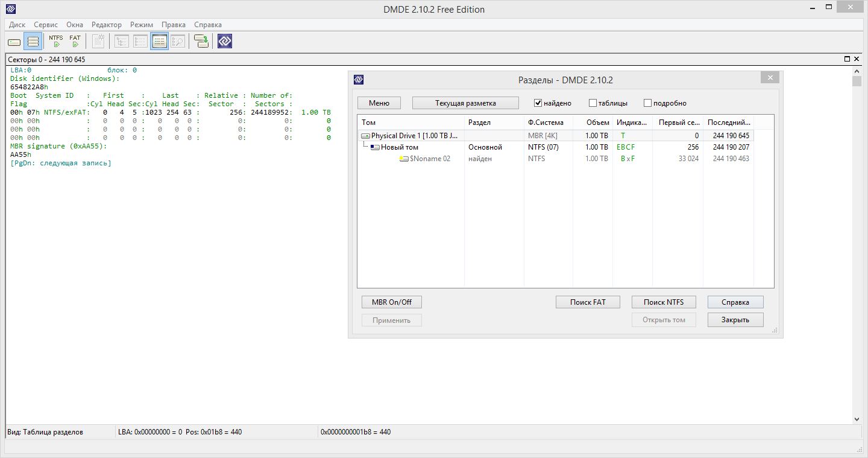Maximize the sectors editor inner window
The height and width of the screenshot is (458, 868).
[847, 59]
